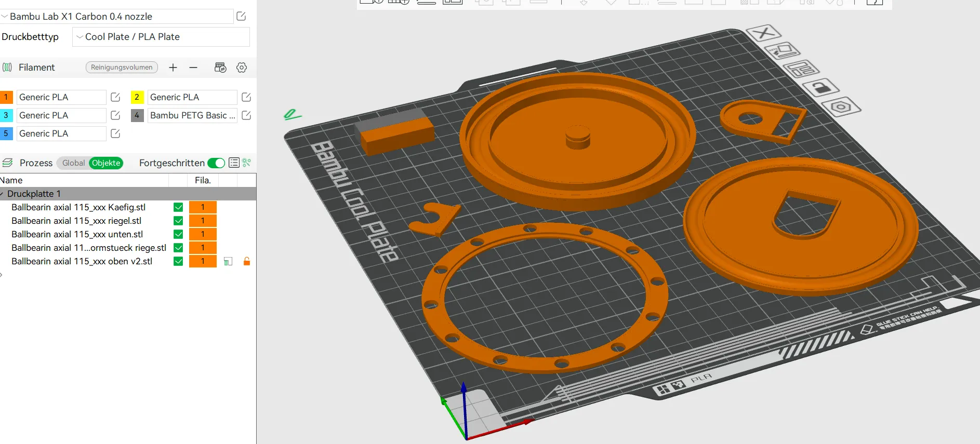Click auto-orient icon beside the build plate
This screenshot has width=980, height=444.
pyautogui.click(x=782, y=51)
